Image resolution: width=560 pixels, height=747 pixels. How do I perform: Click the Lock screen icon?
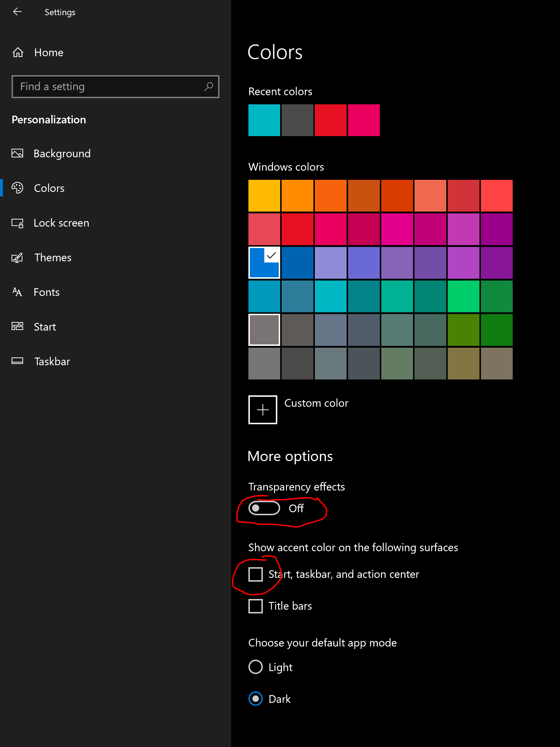(x=17, y=223)
